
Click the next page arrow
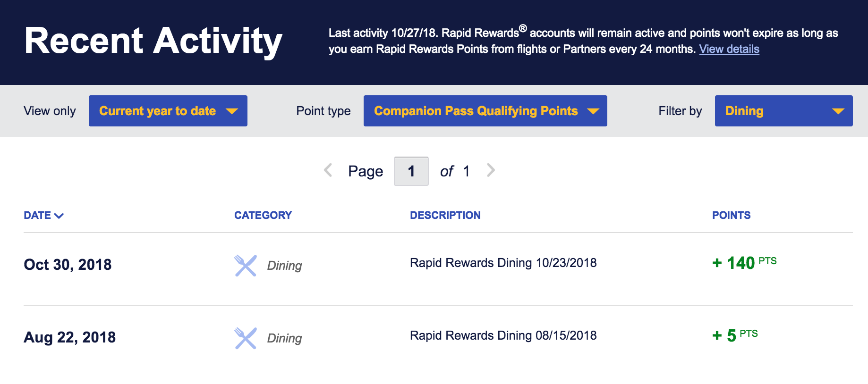coord(491,170)
